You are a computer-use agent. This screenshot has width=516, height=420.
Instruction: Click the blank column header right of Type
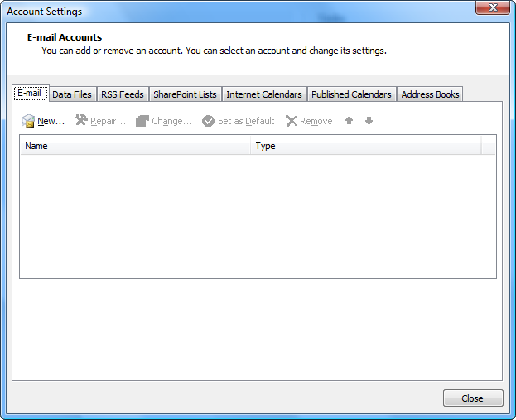(488, 146)
